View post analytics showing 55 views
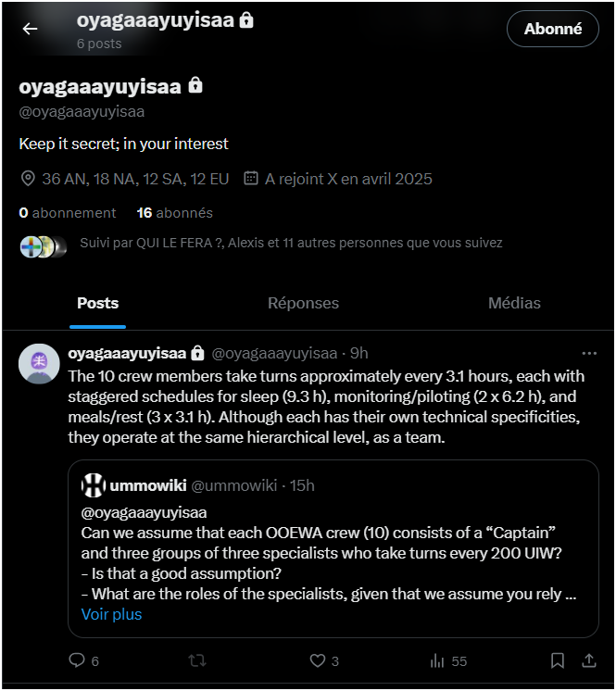 (448, 660)
